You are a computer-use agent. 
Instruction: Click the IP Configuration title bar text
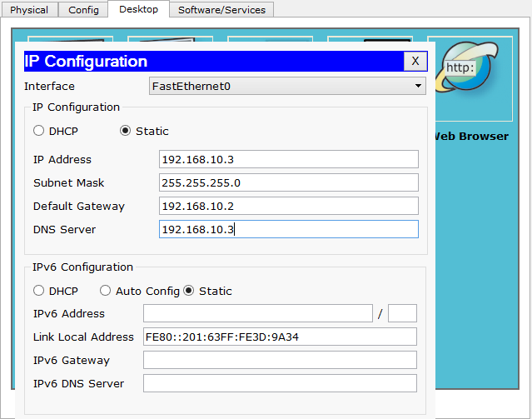(86, 62)
